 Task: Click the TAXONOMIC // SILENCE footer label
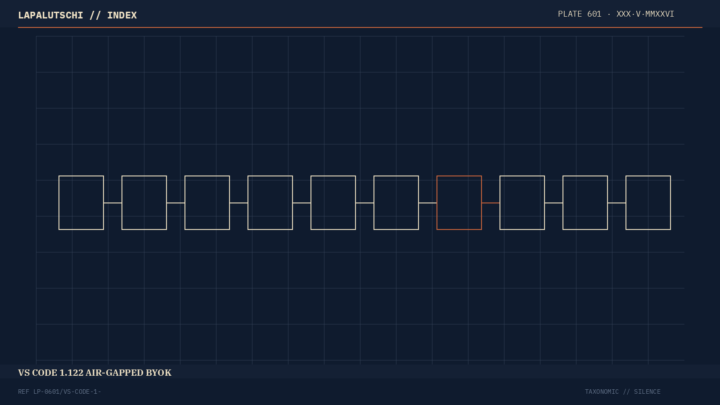(x=623, y=392)
